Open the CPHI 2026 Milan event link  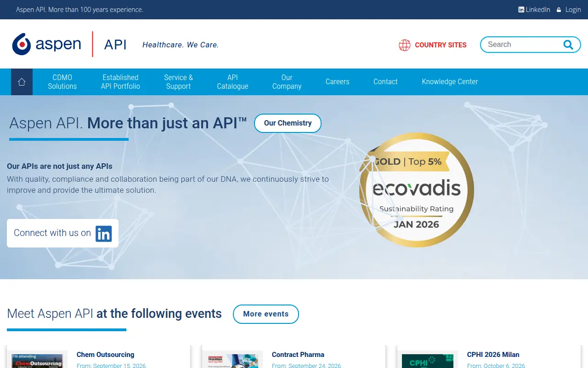click(x=493, y=355)
